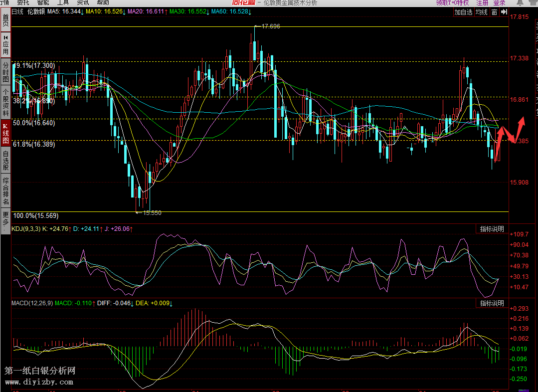This screenshot has width=538, height=392.
Task: Open the 工具 menu
Action: 62,2
